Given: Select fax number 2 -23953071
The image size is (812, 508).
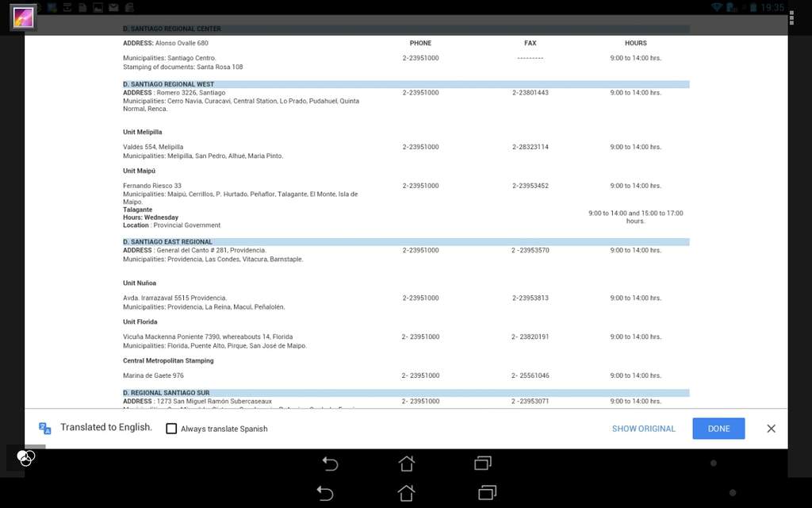Looking at the screenshot, I should (x=530, y=402).
